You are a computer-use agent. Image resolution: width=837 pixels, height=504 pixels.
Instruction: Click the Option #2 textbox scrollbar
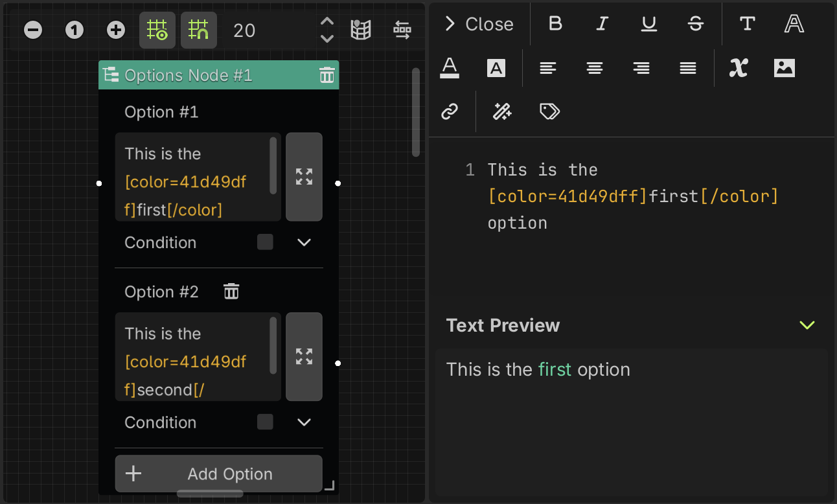click(273, 345)
